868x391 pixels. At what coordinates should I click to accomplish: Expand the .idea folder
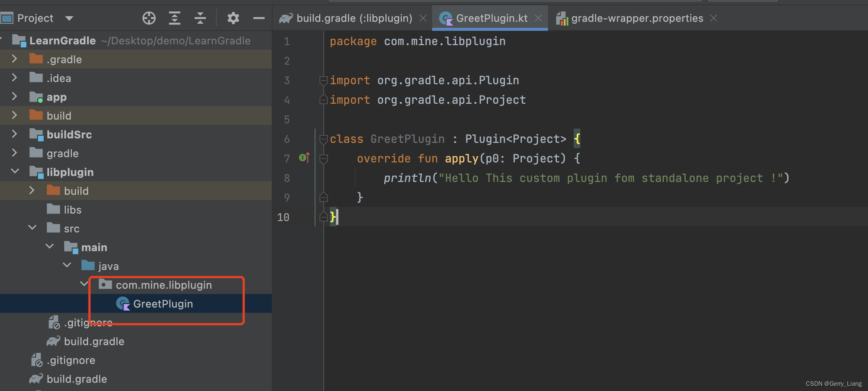[14, 78]
